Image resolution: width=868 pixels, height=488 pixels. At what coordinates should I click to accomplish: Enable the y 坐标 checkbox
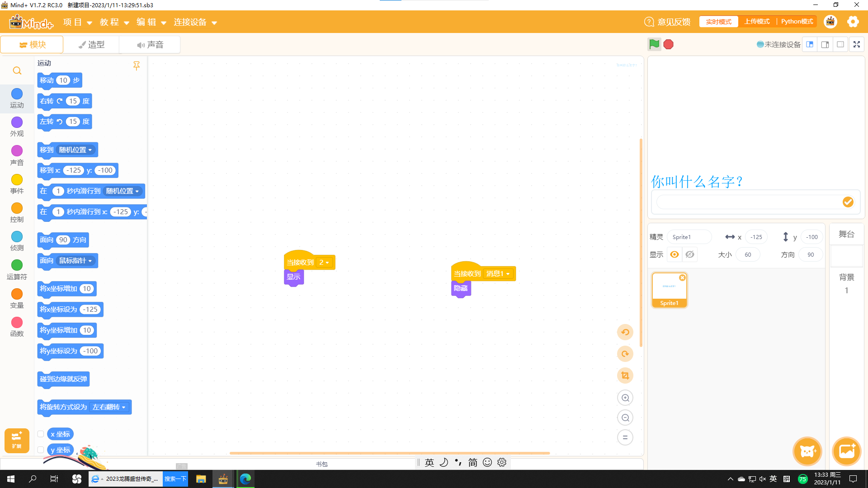click(41, 450)
